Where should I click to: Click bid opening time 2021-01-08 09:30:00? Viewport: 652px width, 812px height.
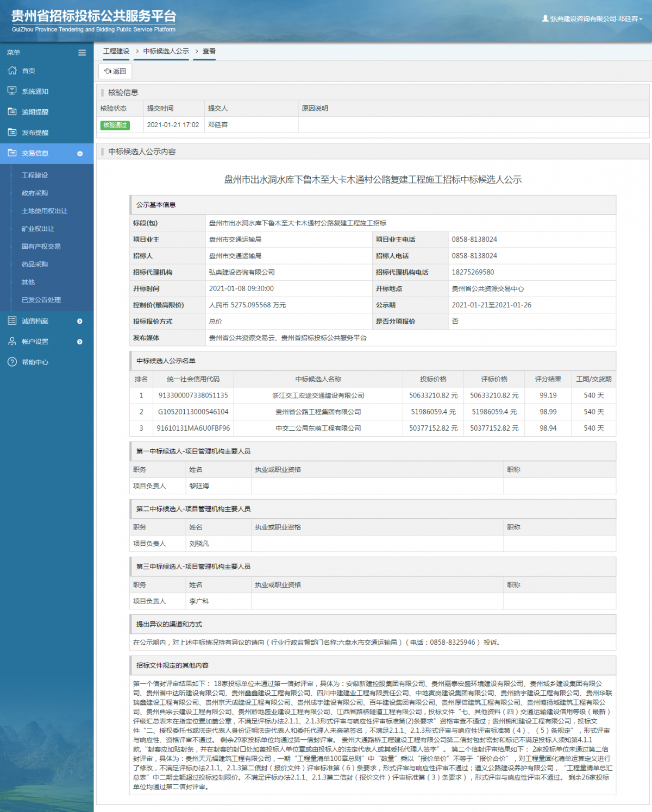(241, 288)
